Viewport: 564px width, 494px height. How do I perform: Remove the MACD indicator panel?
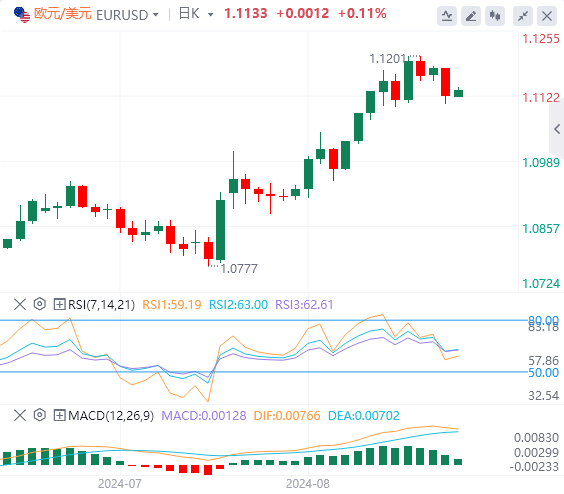pos(20,415)
